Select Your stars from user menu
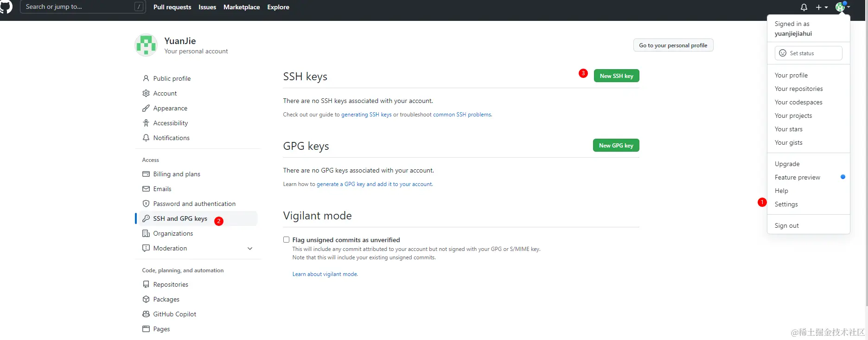This screenshot has width=868, height=340. point(808,129)
